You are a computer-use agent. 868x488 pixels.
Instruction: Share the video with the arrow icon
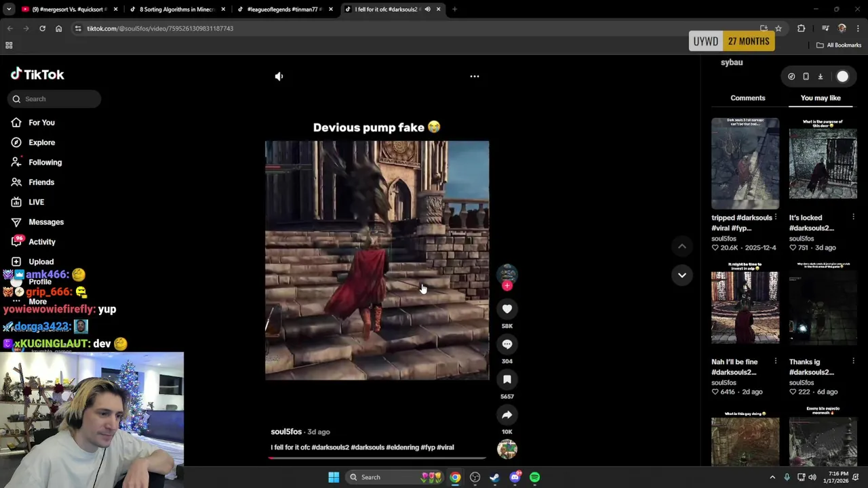pyautogui.click(x=507, y=415)
